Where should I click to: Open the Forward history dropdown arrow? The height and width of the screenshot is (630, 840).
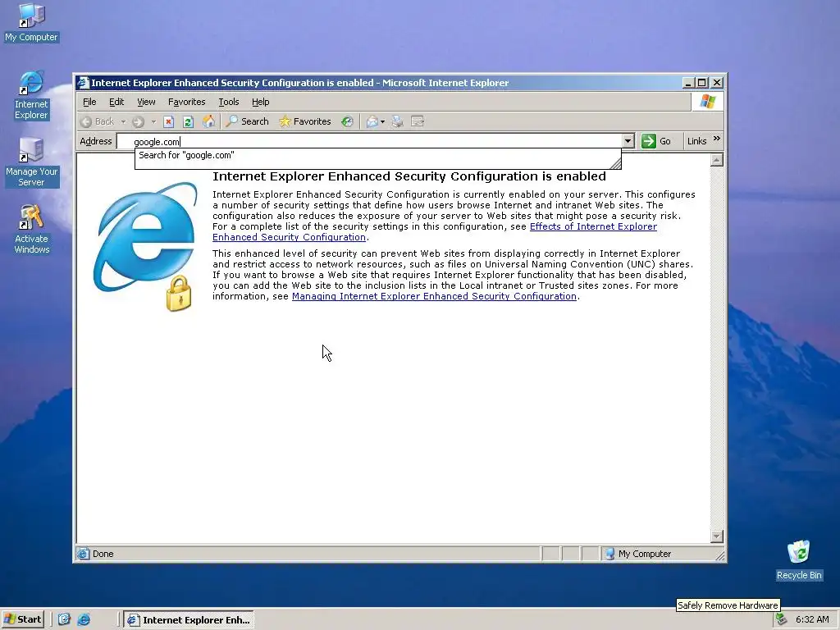point(153,121)
